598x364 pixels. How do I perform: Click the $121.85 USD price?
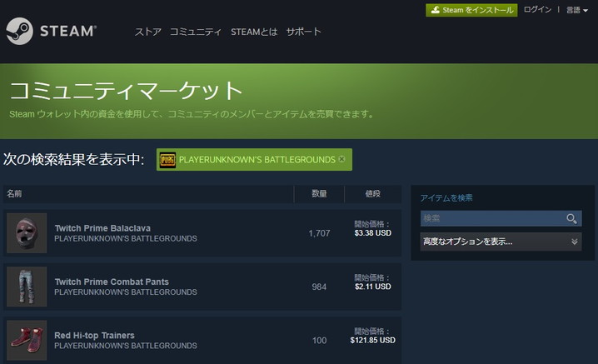372,341
